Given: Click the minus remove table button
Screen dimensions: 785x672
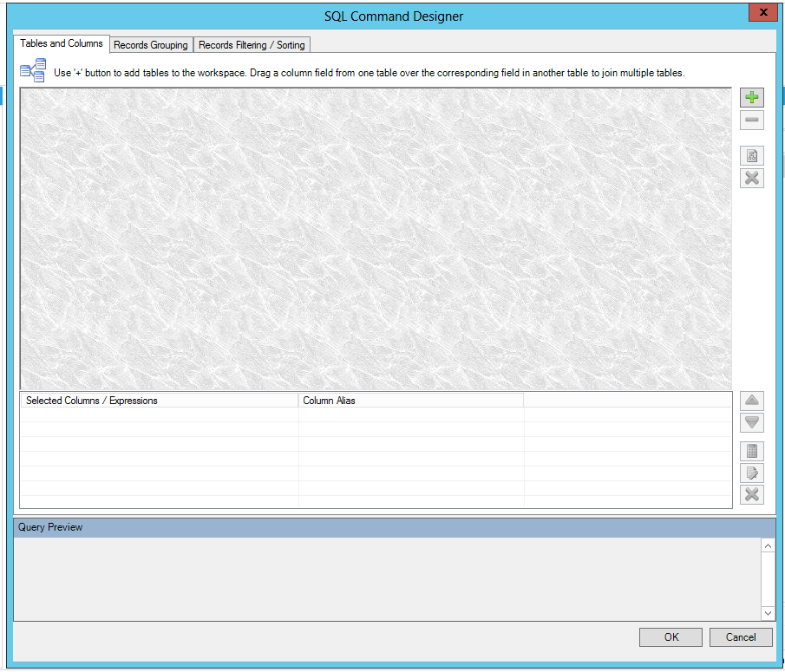Looking at the screenshot, I should (751, 120).
